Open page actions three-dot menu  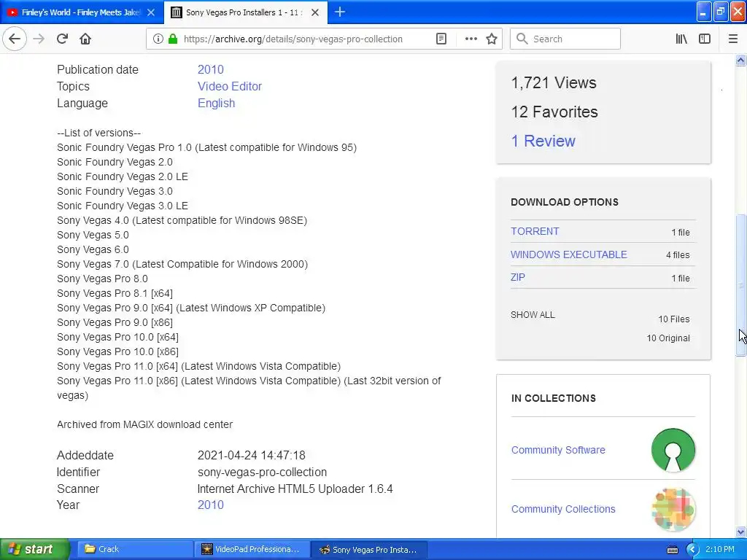pos(471,39)
